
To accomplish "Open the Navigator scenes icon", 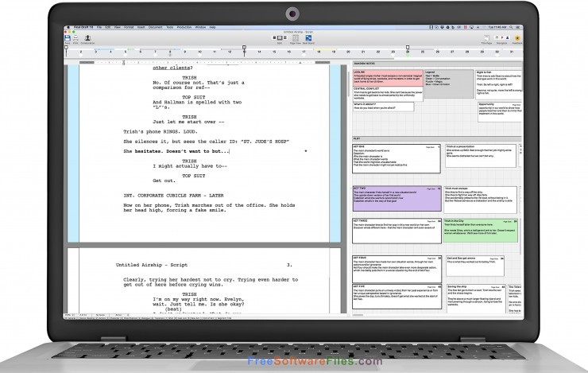I will pyautogui.click(x=497, y=38).
